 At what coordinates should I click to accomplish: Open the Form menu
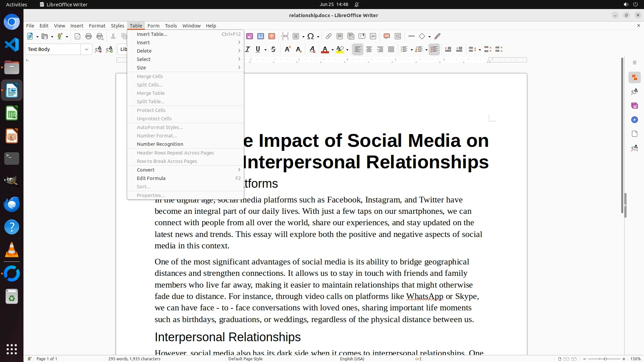pos(153,25)
